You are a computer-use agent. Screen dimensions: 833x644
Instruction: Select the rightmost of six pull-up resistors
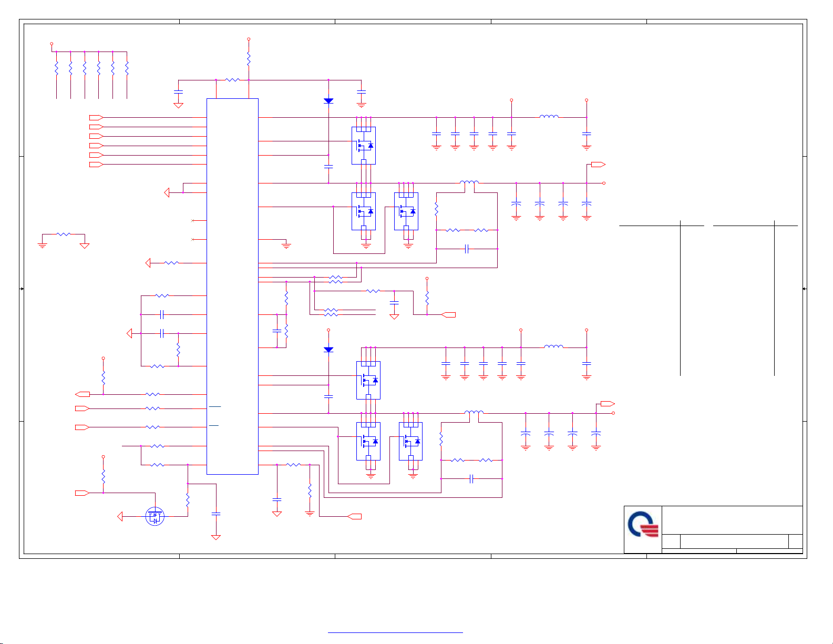127,68
